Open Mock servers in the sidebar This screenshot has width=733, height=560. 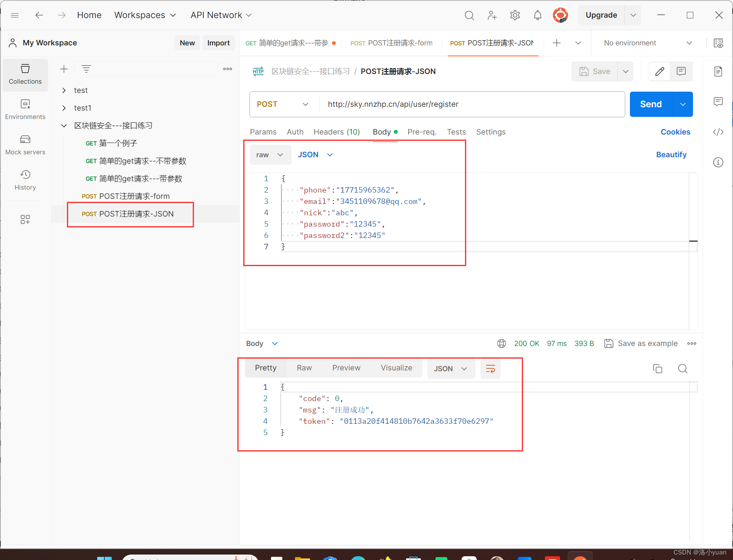[x=25, y=145]
